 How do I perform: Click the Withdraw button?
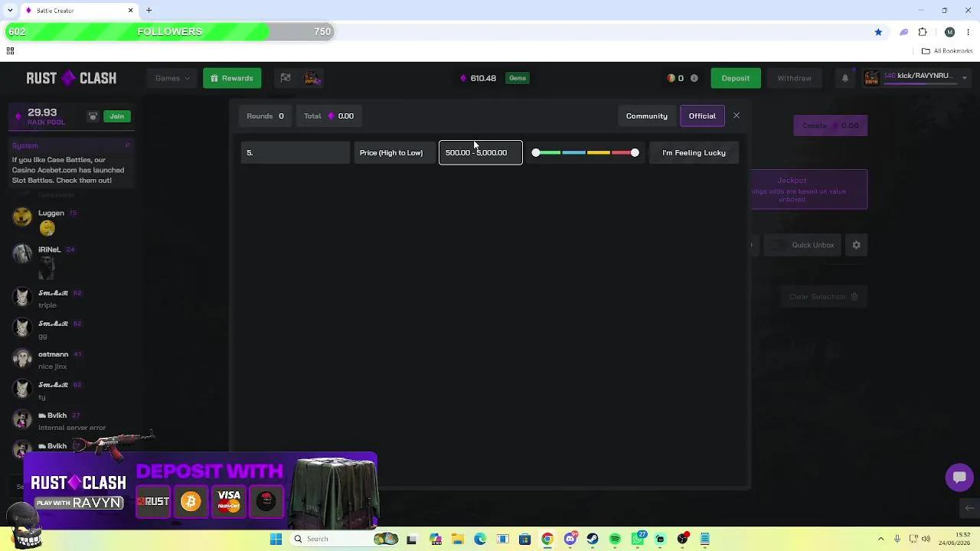pos(794,78)
